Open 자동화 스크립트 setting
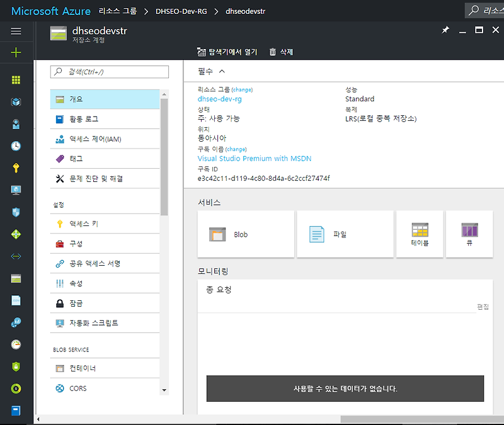The image size is (504, 425). [105, 323]
